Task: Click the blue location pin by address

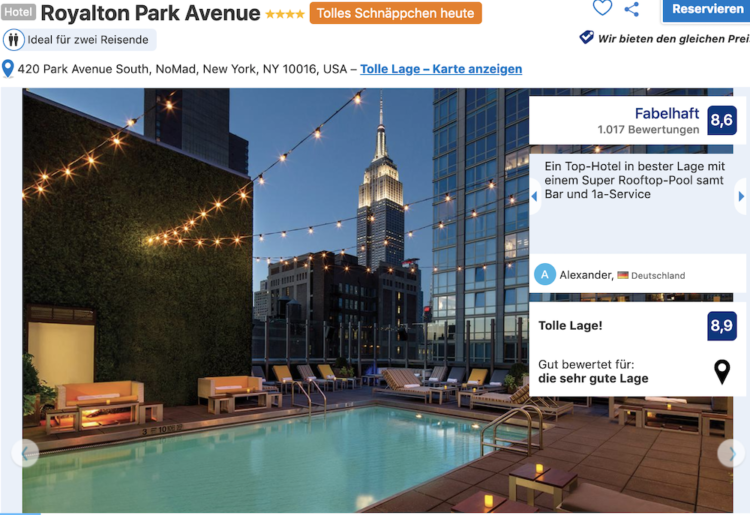Action: [8, 69]
